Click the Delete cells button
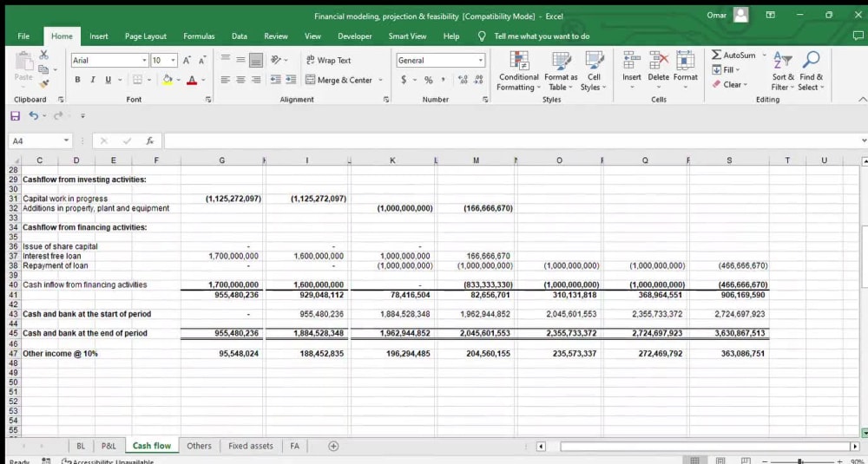The width and height of the screenshot is (868, 464). tap(658, 71)
